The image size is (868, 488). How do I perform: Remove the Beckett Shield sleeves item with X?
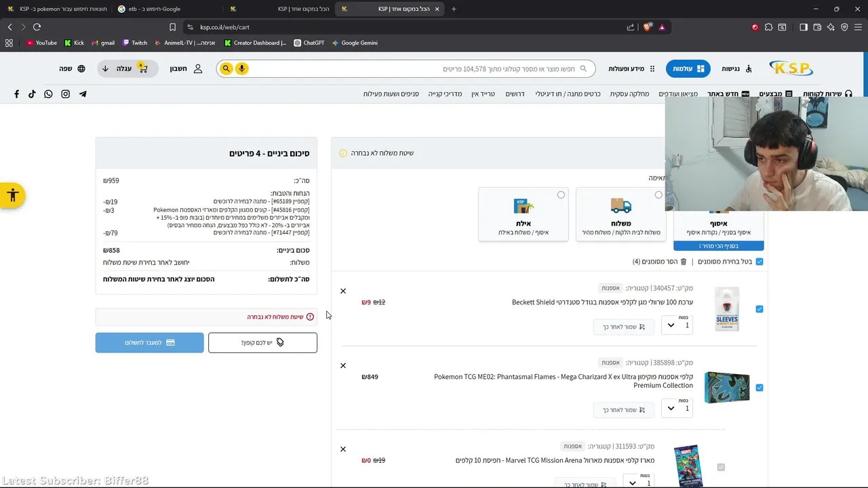click(343, 291)
